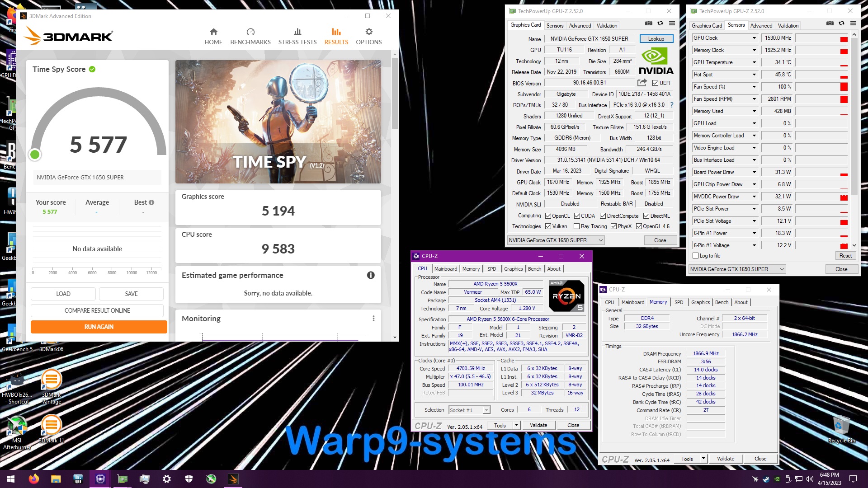868x488 pixels.
Task: Click the Time Spy preview thumbnail
Action: (278, 122)
